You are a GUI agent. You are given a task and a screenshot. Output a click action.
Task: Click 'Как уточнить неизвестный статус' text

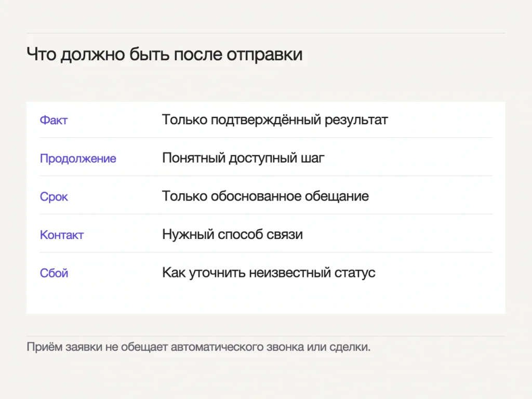(269, 273)
